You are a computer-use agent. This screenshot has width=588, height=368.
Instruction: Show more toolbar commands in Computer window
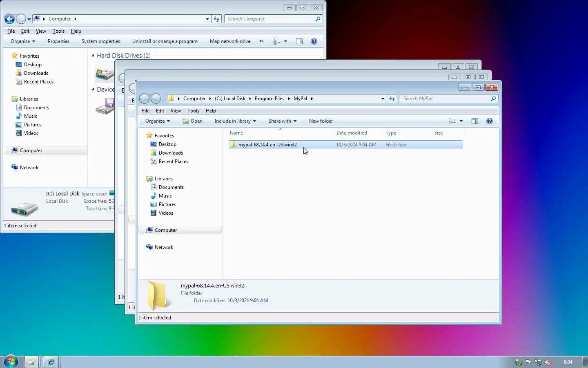pyautogui.click(x=261, y=41)
